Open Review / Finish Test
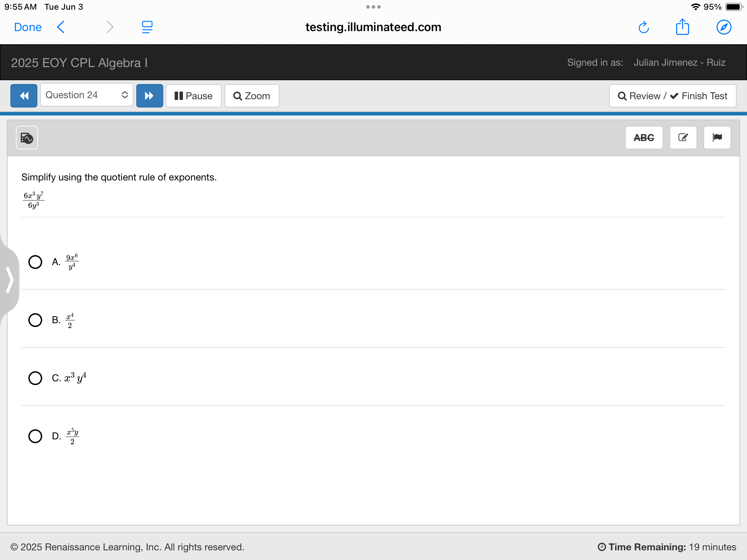 pos(672,96)
